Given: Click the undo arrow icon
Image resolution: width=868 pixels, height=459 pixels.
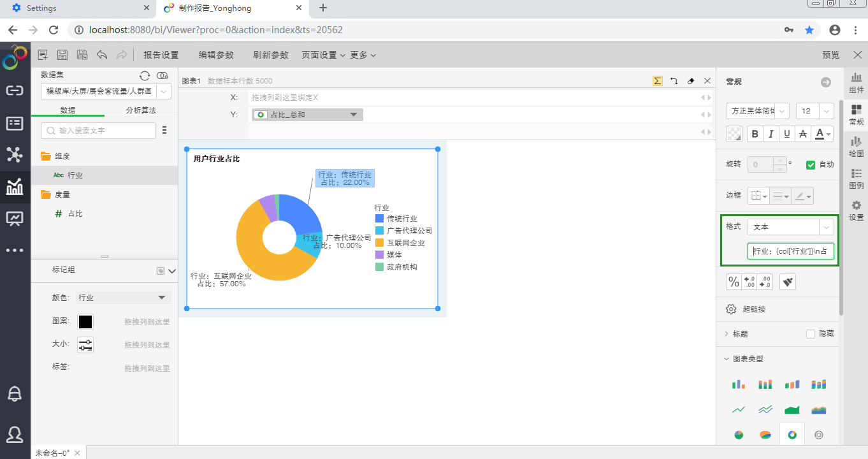Looking at the screenshot, I should tap(102, 55).
